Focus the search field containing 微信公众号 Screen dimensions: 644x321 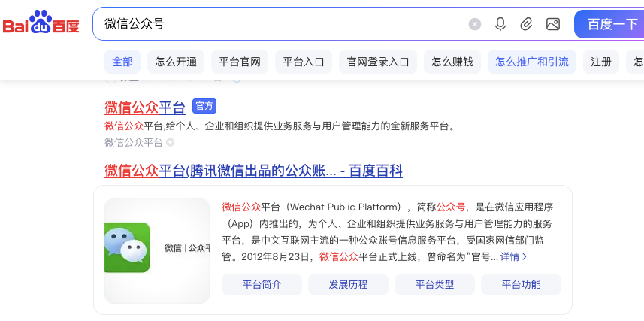(280, 24)
